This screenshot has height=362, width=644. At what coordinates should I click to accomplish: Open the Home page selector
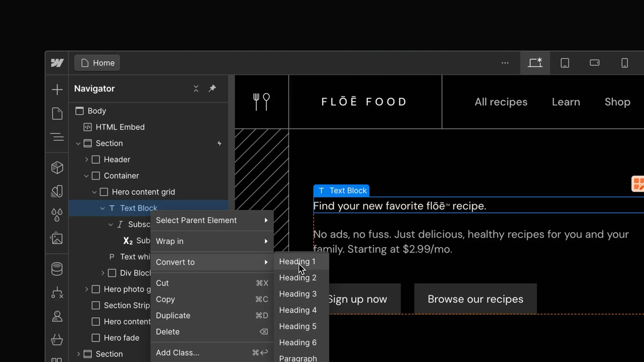pos(97,63)
